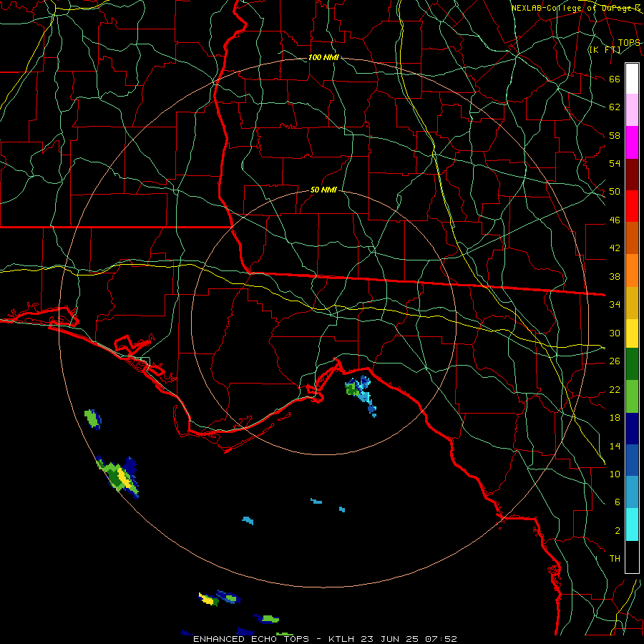Click the gold legend swatch

click(x=632, y=303)
